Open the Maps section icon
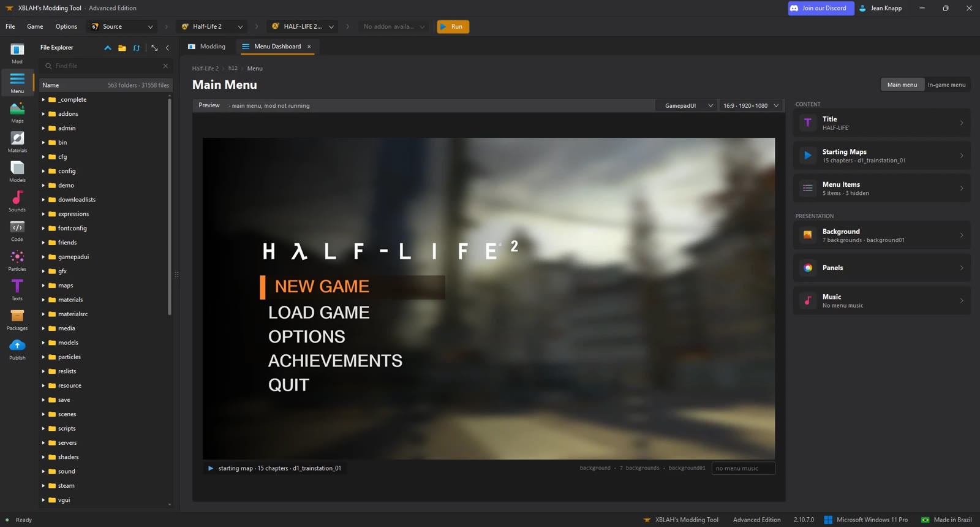Screen dimensions: 980x527 [x=17, y=113]
